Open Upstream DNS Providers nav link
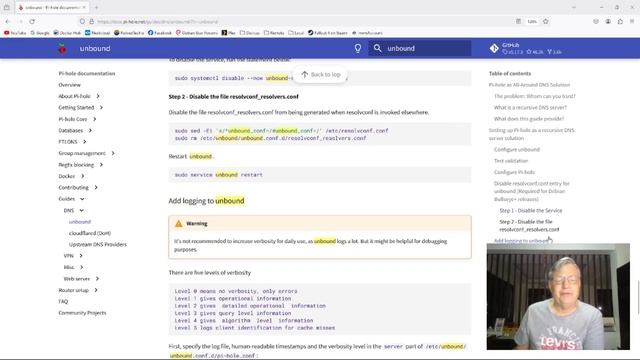 tap(98, 244)
